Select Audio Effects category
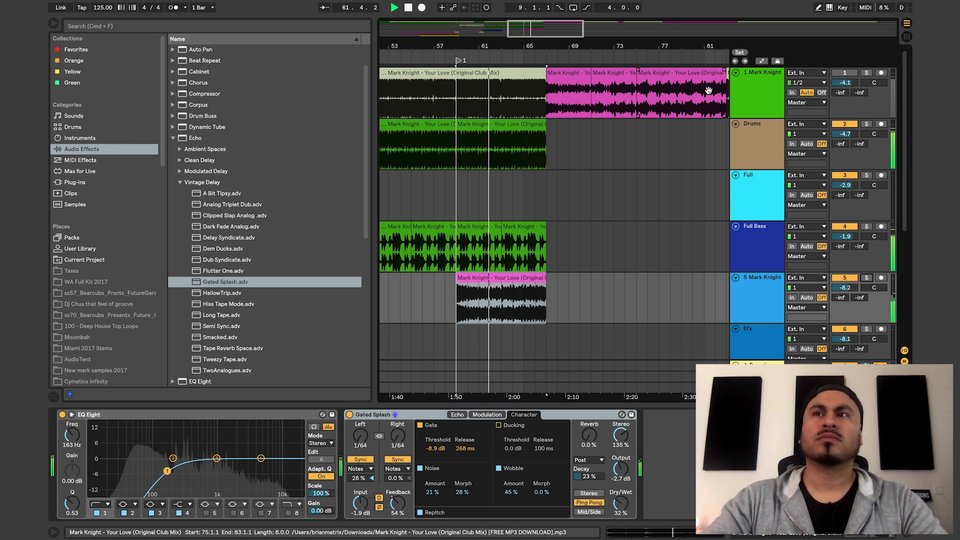This screenshot has height=540, width=960. click(x=105, y=149)
